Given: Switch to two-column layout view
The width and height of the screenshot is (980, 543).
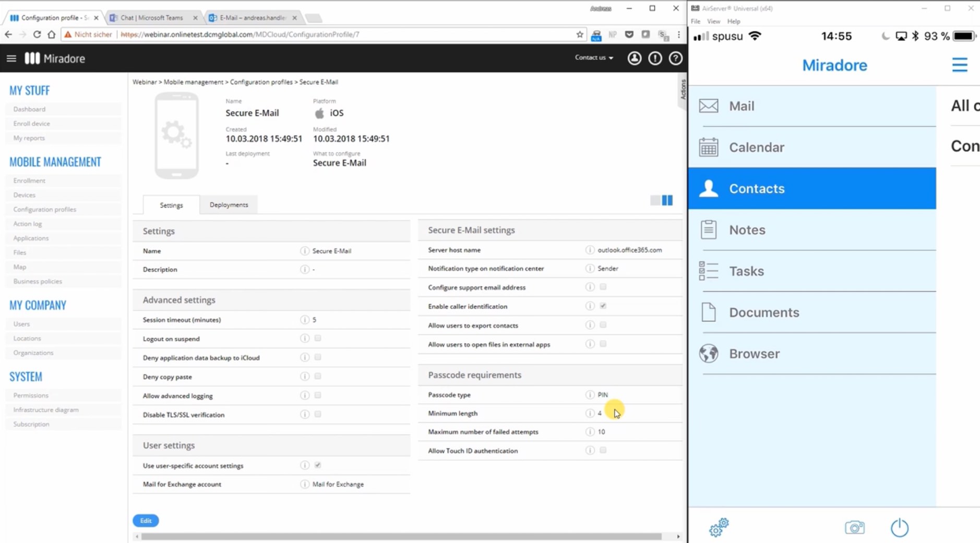Looking at the screenshot, I should (667, 200).
